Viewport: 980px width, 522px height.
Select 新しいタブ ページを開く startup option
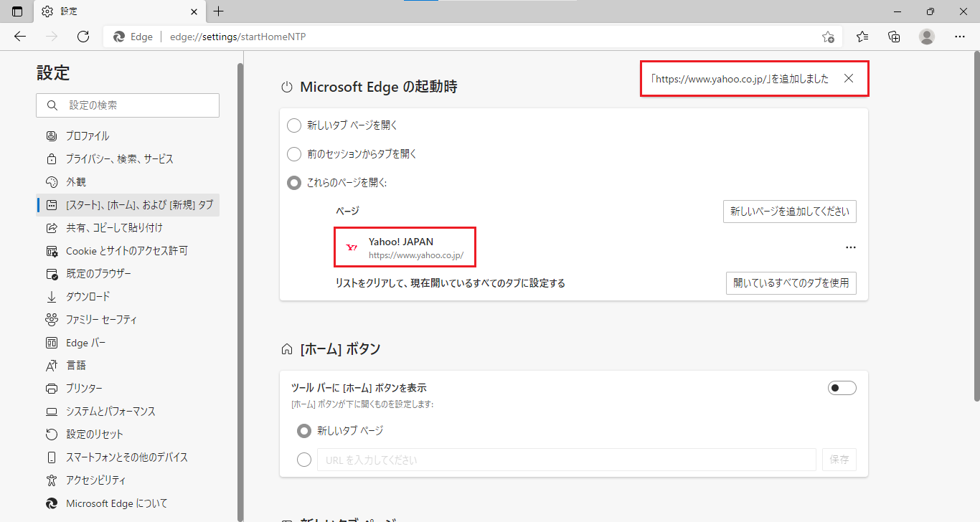coord(294,125)
